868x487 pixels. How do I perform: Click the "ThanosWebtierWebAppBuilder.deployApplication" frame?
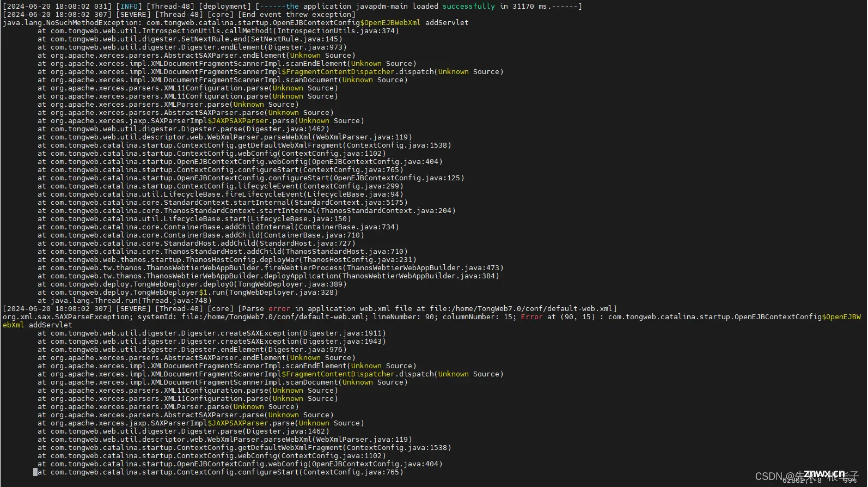coord(268,276)
